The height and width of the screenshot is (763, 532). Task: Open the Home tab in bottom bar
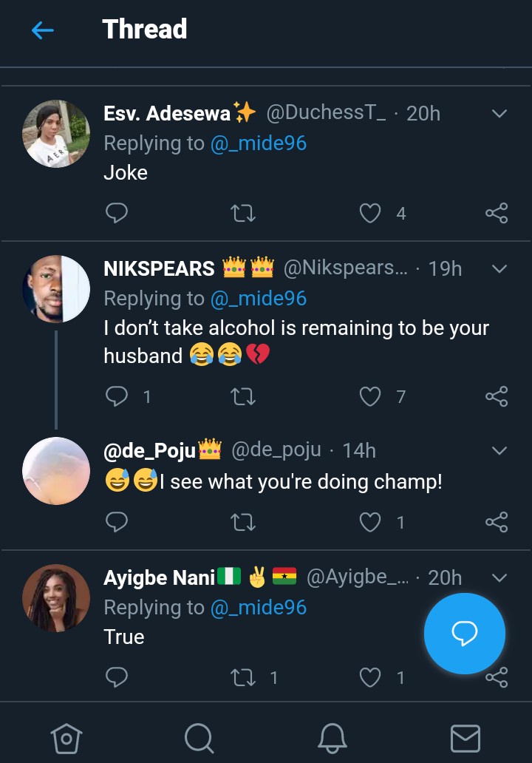66,737
